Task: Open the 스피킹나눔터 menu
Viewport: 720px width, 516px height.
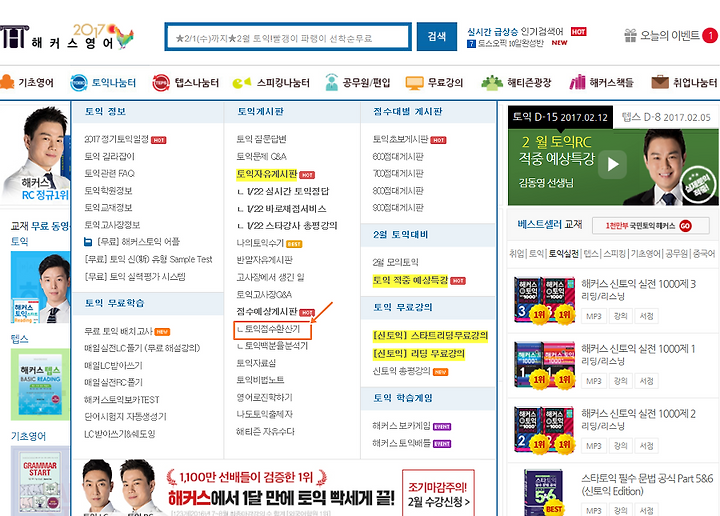Action: 283,83
